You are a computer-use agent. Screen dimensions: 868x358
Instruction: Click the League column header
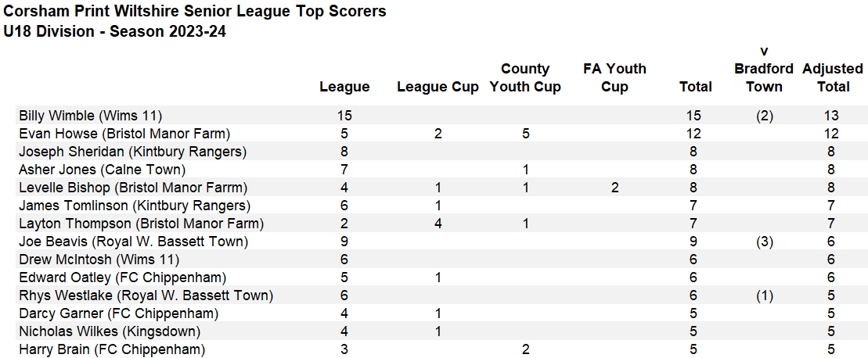(x=344, y=87)
